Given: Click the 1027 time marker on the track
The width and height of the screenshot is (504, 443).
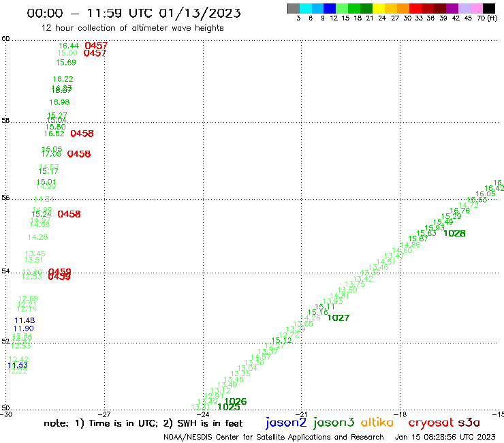Looking at the screenshot, I should point(338,318).
